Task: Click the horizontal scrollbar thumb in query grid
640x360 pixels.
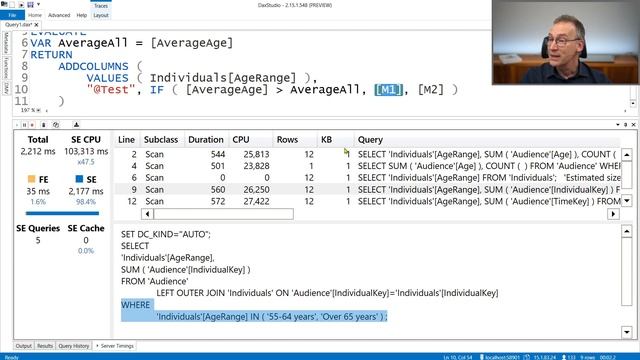Action: 223,214
